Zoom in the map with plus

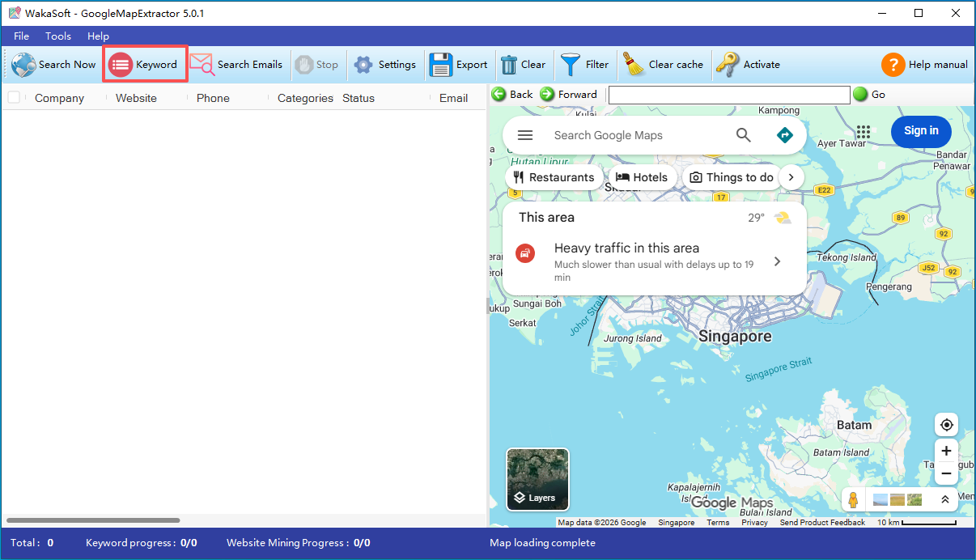[946, 450]
